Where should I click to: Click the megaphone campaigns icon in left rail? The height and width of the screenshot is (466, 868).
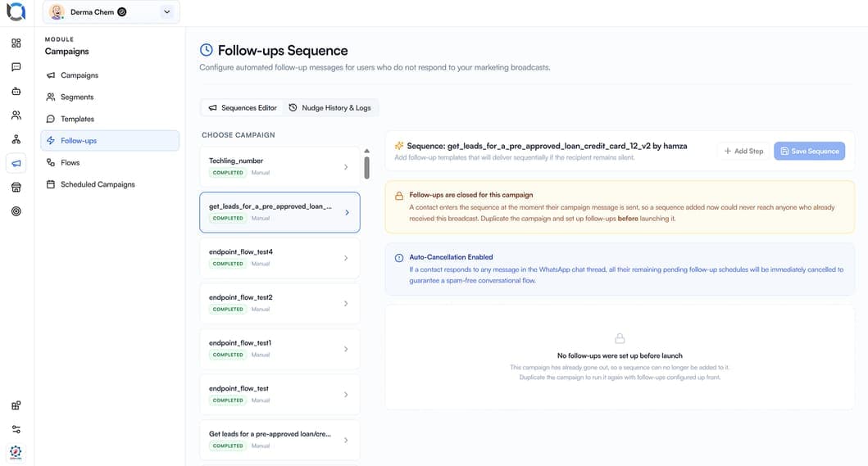(16, 163)
